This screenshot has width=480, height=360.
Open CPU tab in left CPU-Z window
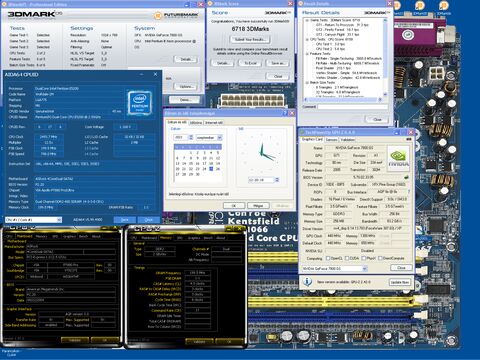[x=9, y=236]
